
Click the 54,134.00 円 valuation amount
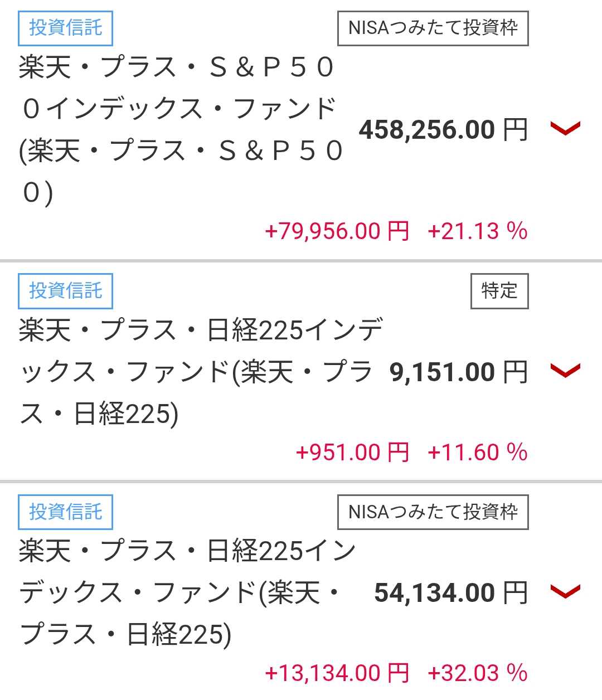coord(450,592)
